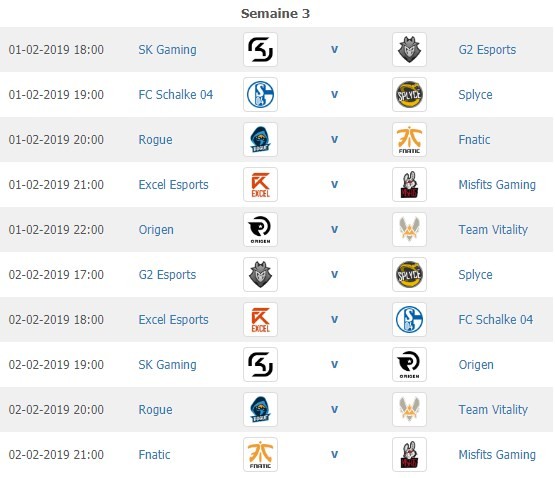Open Origen link opposite SK Gaming
The height and width of the screenshot is (478, 555).
click(476, 365)
